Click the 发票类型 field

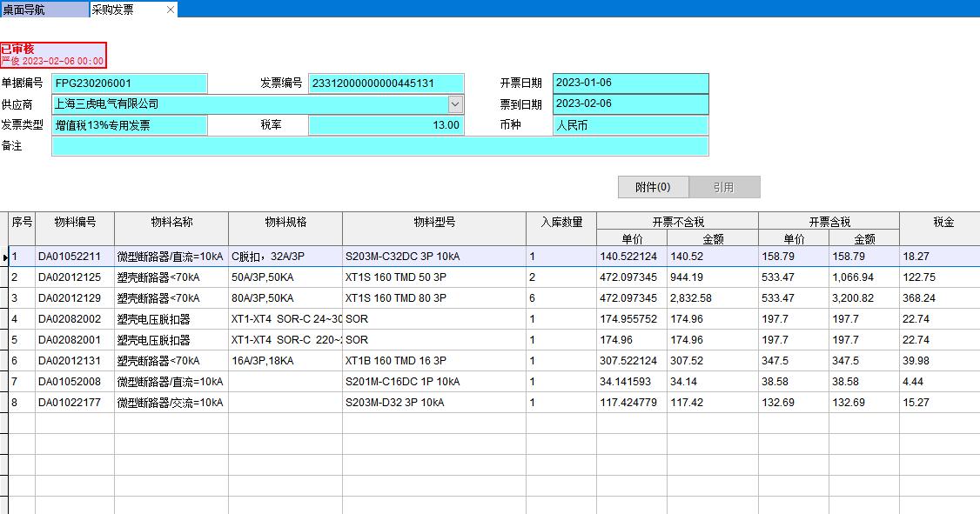pos(129,125)
